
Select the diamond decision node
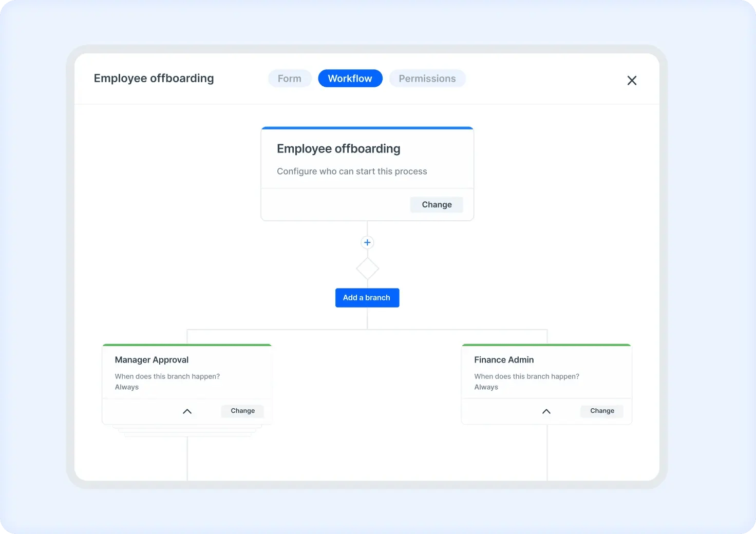coord(367,269)
